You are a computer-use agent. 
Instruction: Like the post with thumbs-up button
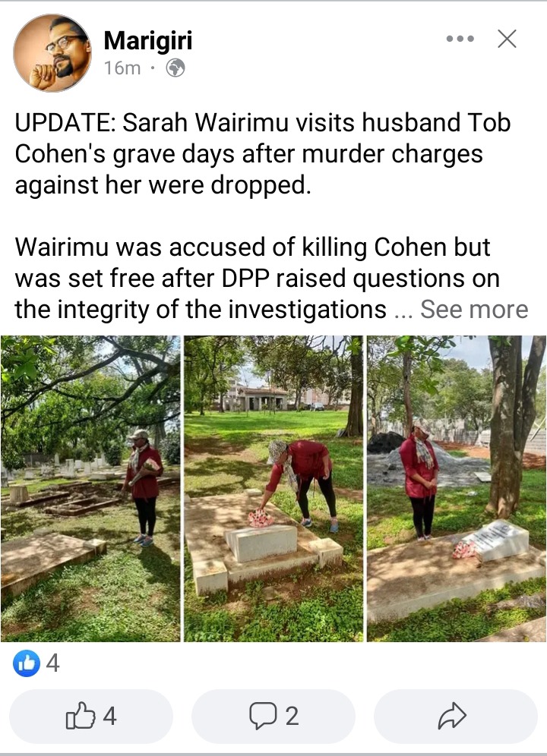tap(91, 716)
